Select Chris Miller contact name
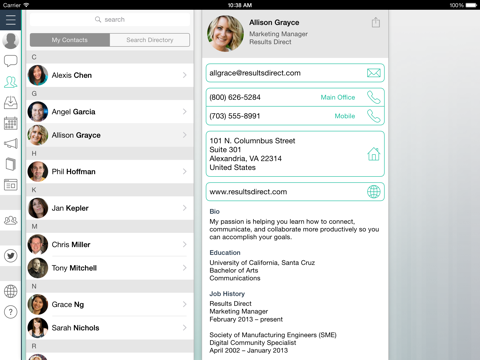Image resolution: width=480 pixels, height=360 pixels. [71, 245]
